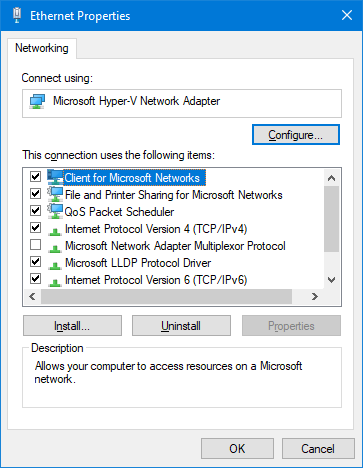Uncheck Client for Microsoft Networks
Viewport: 363px width, 468px height.
pyautogui.click(x=35, y=176)
